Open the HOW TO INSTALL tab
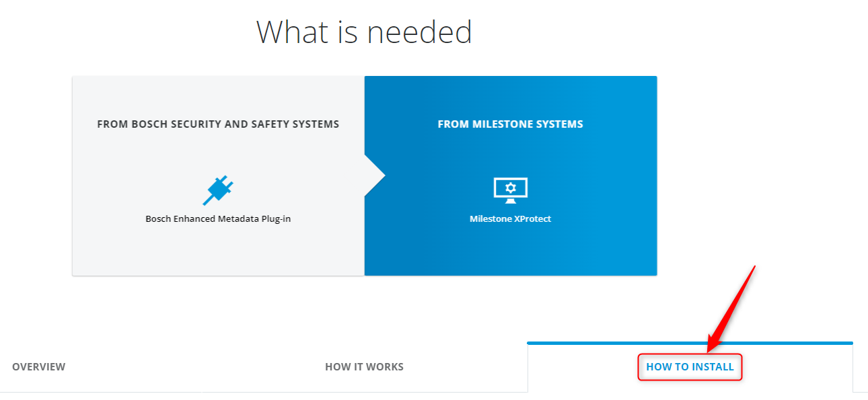Viewport: 868px width, 400px height. click(690, 367)
